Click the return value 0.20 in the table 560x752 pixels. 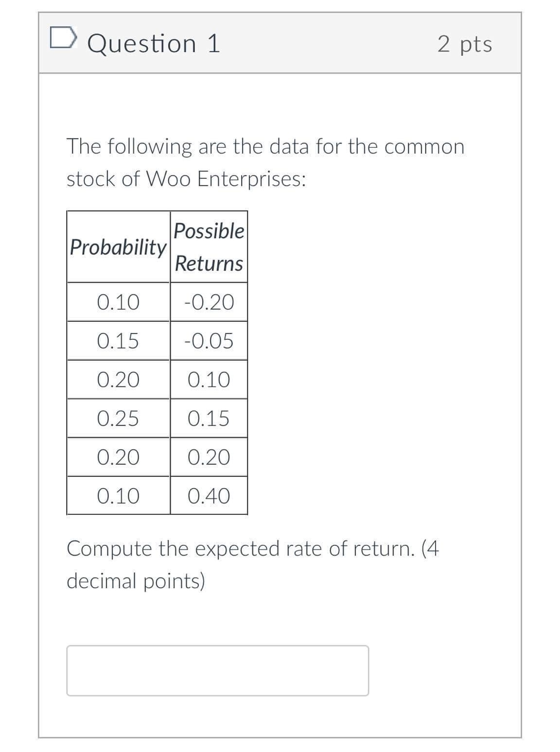click(x=209, y=457)
